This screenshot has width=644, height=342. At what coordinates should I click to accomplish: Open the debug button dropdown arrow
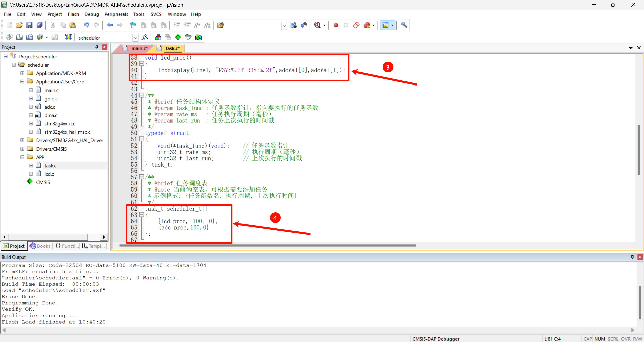[324, 25]
